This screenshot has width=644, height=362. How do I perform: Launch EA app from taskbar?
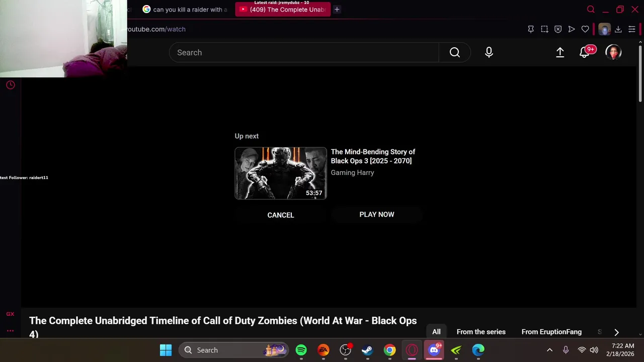pos(324,350)
